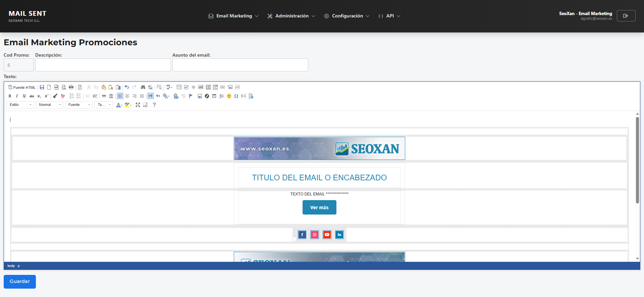Insert a Page Break

click(x=244, y=96)
